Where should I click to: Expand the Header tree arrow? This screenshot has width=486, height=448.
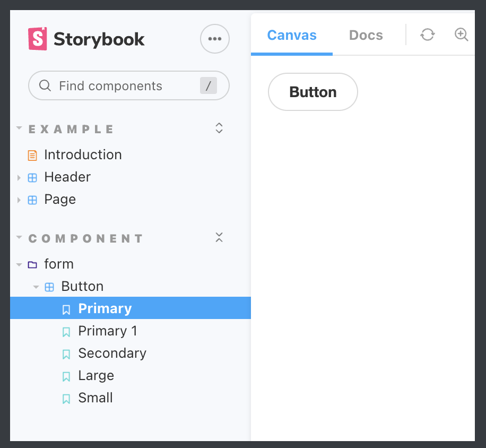(19, 178)
